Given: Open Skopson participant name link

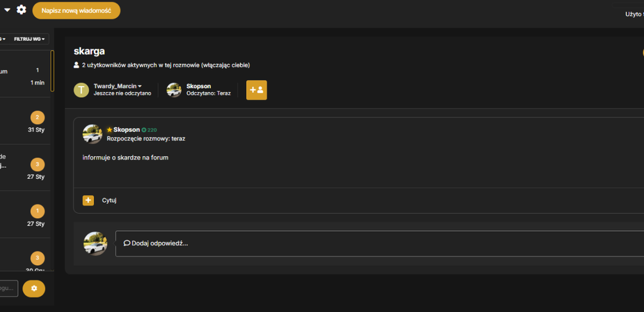Looking at the screenshot, I should click(198, 86).
